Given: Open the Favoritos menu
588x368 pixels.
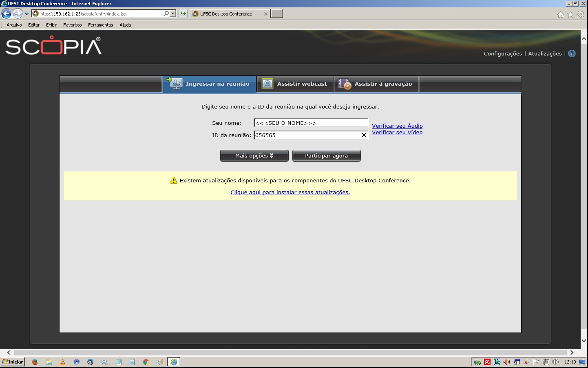Looking at the screenshot, I should click(x=73, y=25).
